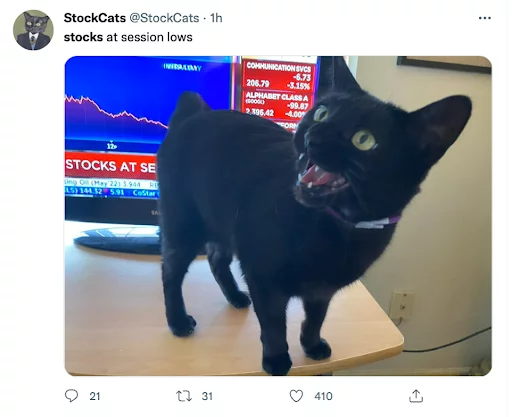This screenshot has height=417, width=512.
Task: Open the StockCats profile avatar picture
Action: click(33, 30)
